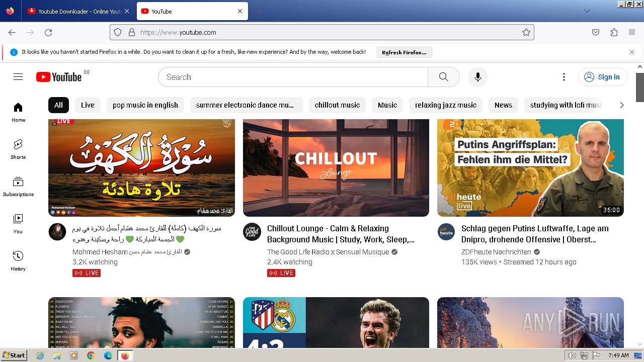Image resolution: width=644 pixels, height=362 pixels.
Task: Reload the page in Firefox
Action: [x=48, y=32]
